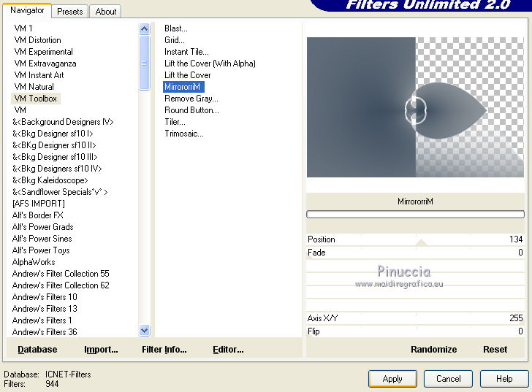
Task: Choose the Round Button... filter
Action: point(191,110)
